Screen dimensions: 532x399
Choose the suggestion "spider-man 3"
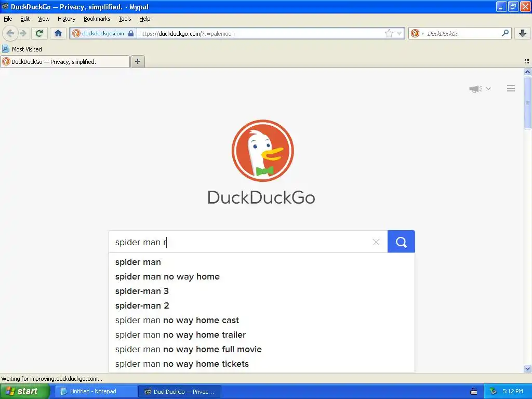[x=262, y=291]
